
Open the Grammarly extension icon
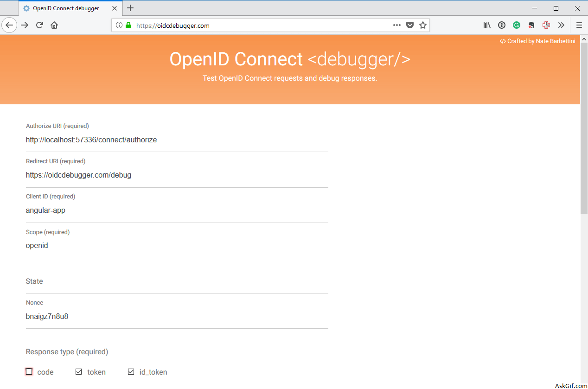pos(517,25)
